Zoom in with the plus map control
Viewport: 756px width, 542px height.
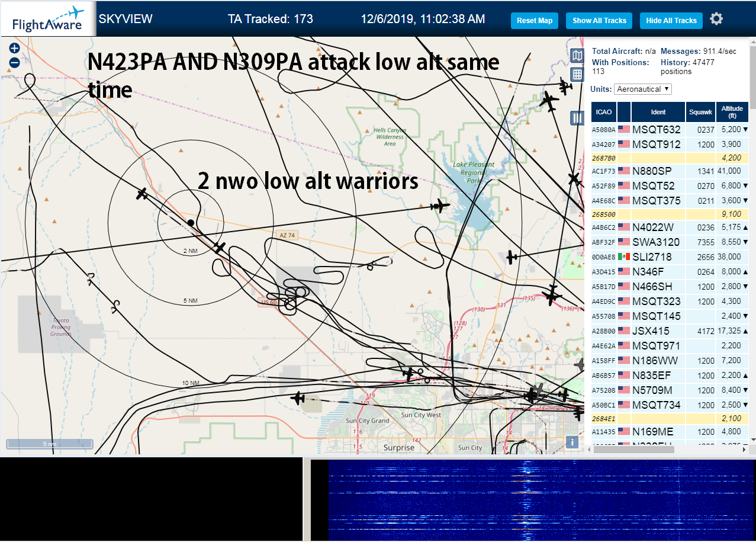15,49
